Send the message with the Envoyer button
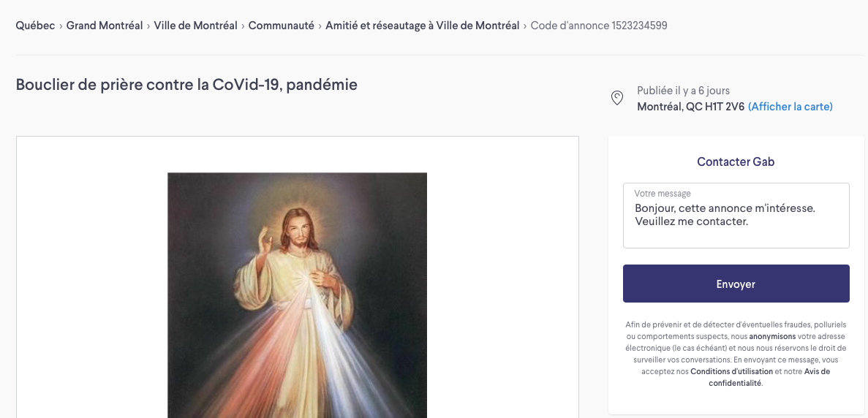Image resolution: width=868 pixels, height=418 pixels. tap(736, 284)
